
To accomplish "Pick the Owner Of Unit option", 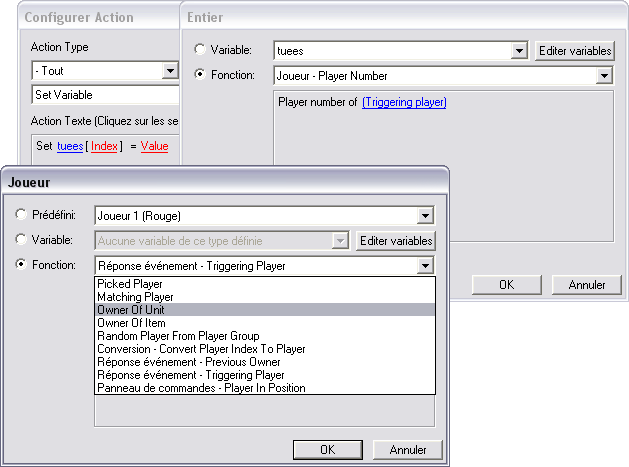I will point(132,310).
